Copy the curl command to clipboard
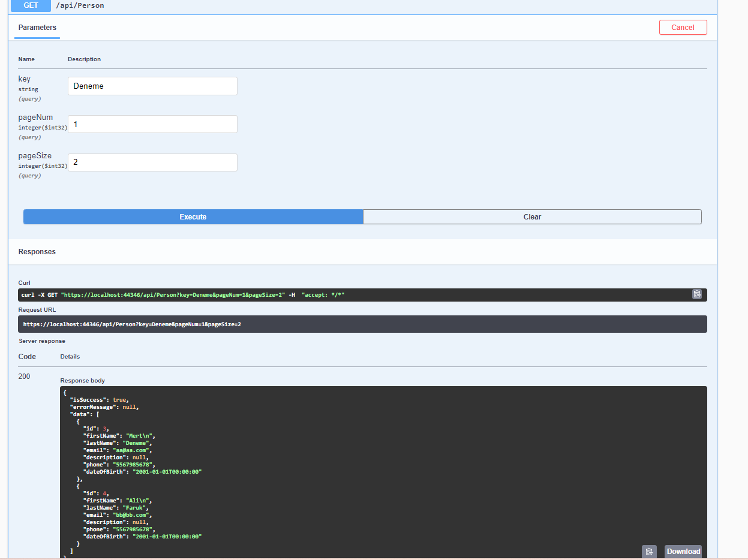 point(697,294)
